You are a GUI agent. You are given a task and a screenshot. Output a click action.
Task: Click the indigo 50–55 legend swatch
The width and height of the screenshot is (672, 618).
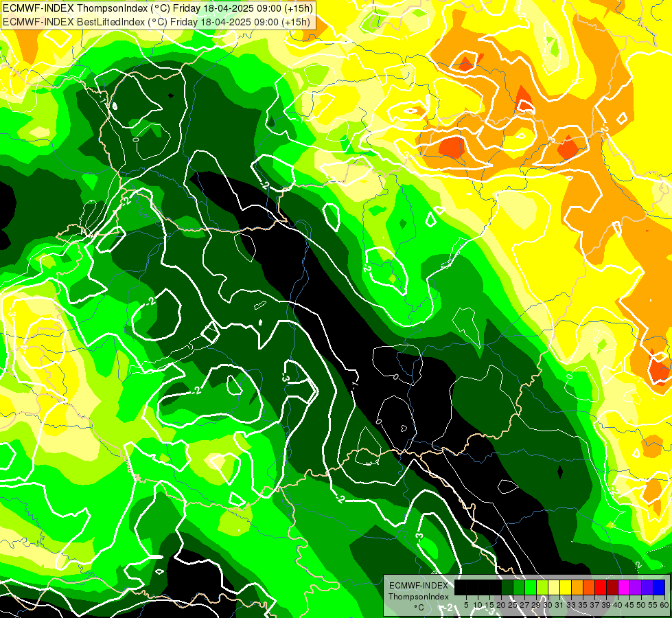[x=647, y=587]
